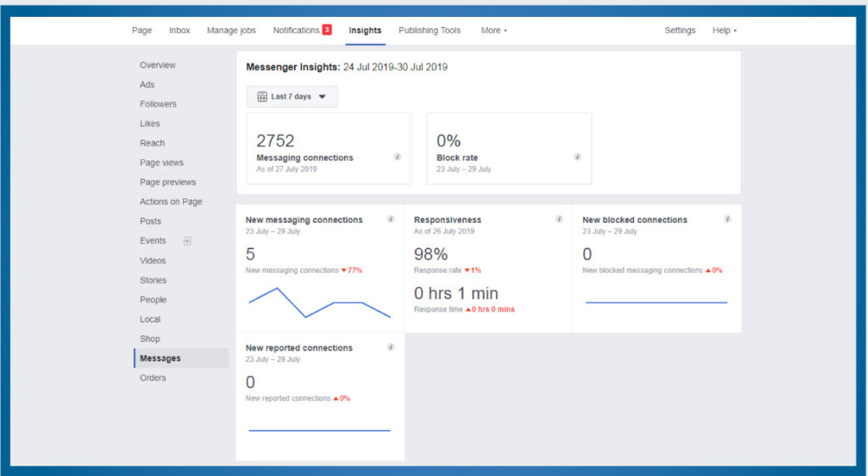Open Stories insights
Image resolution: width=868 pixels, height=476 pixels.
[153, 280]
